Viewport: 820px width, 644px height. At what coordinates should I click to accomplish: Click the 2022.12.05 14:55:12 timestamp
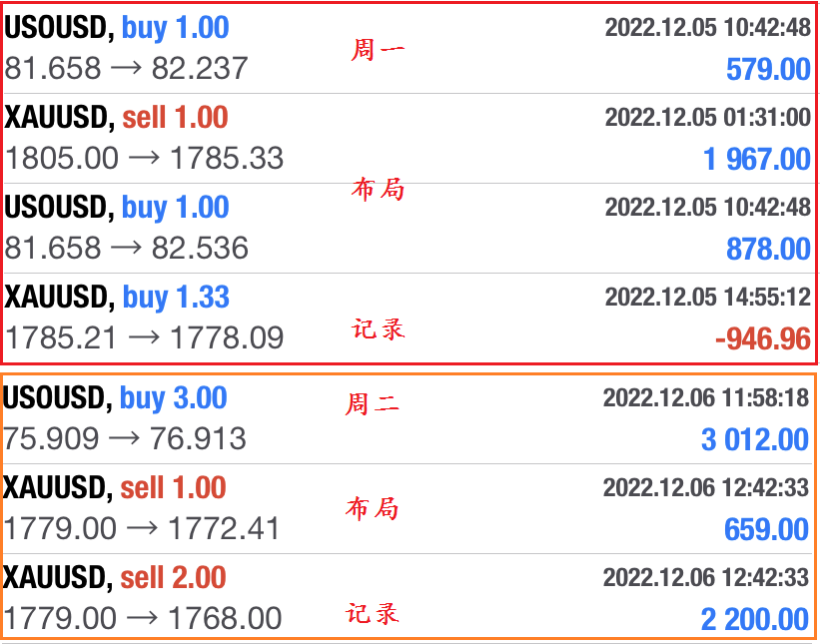[x=707, y=297]
